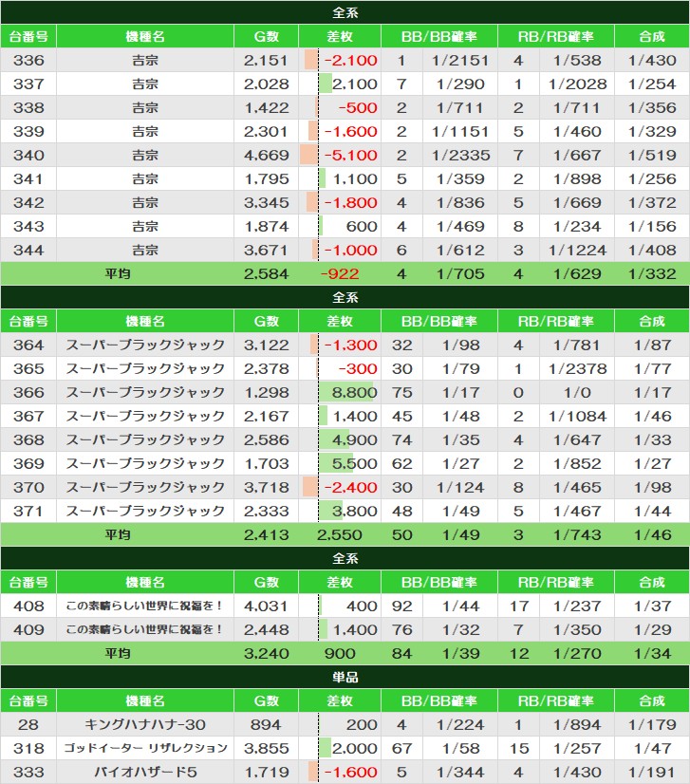Click G数 value 894 for キングハナハナ-30

[x=266, y=724]
